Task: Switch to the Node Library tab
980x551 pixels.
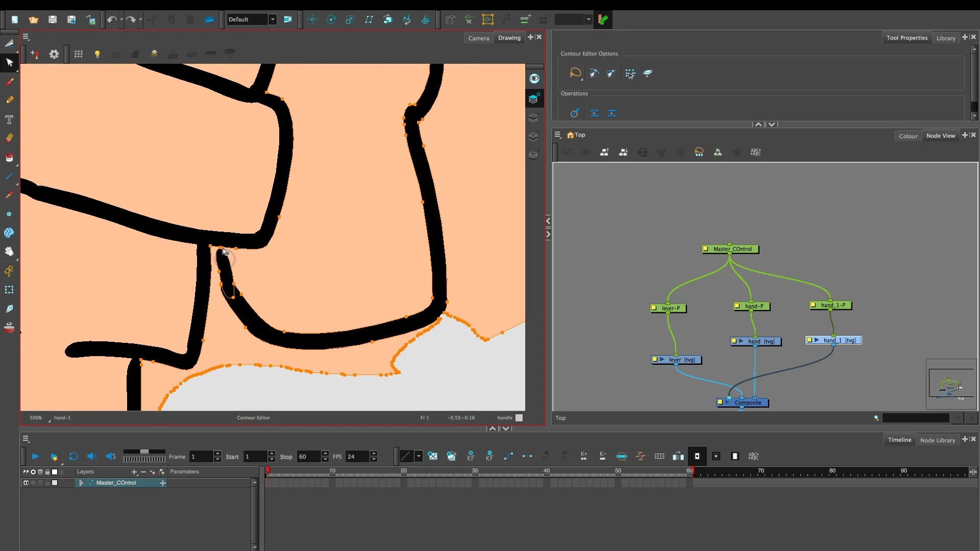Action: coord(937,440)
